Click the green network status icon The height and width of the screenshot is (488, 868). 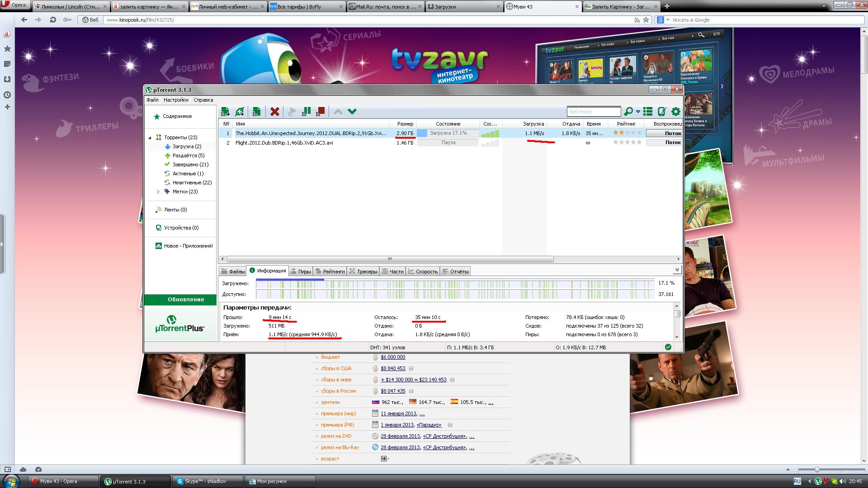(668, 347)
